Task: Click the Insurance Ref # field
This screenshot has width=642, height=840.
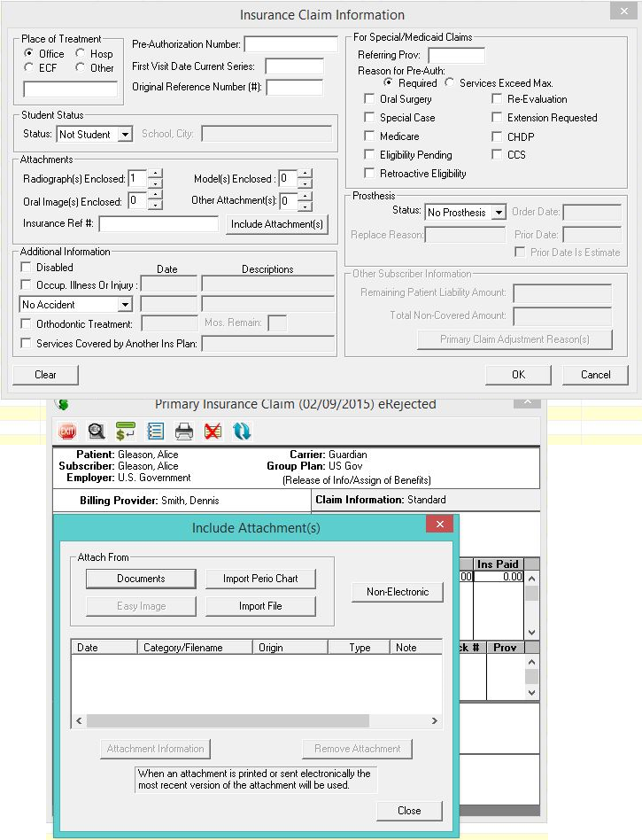Action: [159, 223]
